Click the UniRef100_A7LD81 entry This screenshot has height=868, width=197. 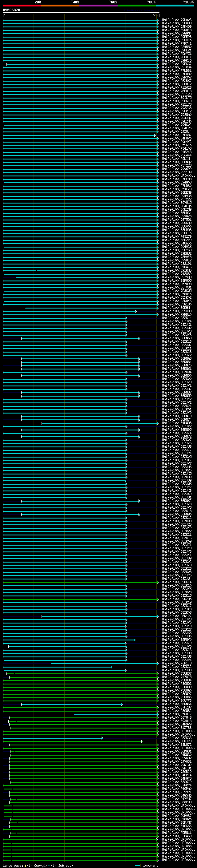[x=177, y=71]
